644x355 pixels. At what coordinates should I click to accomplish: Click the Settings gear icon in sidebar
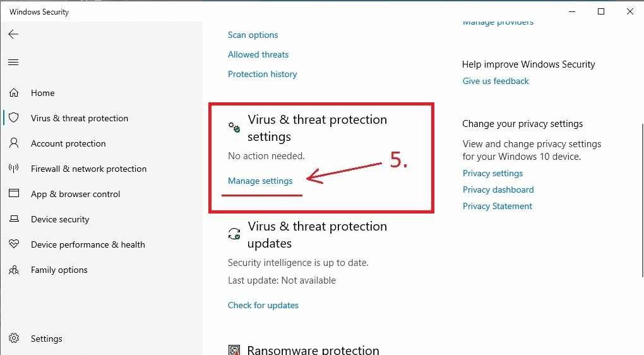click(14, 338)
